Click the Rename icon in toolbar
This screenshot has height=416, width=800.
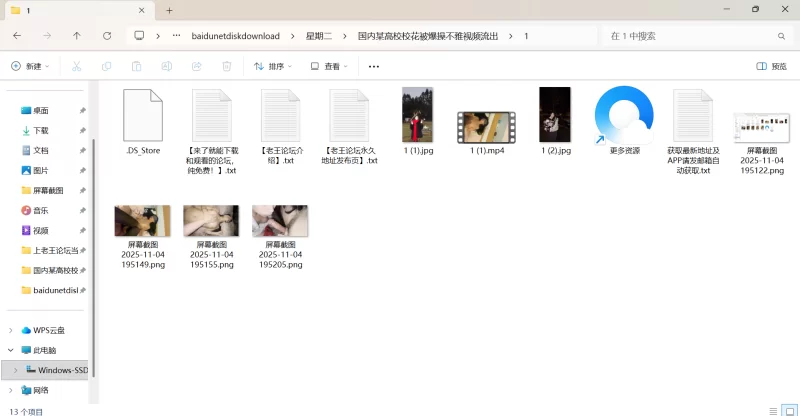click(x=166, y=67)
